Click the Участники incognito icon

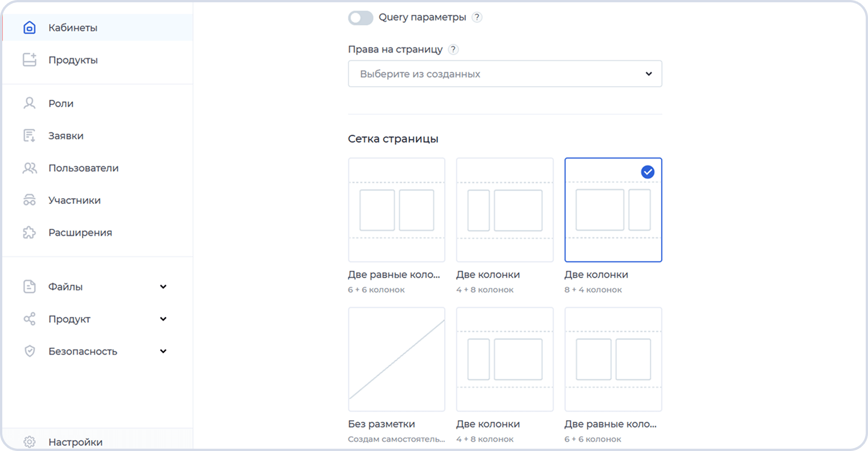pos(29,200)
